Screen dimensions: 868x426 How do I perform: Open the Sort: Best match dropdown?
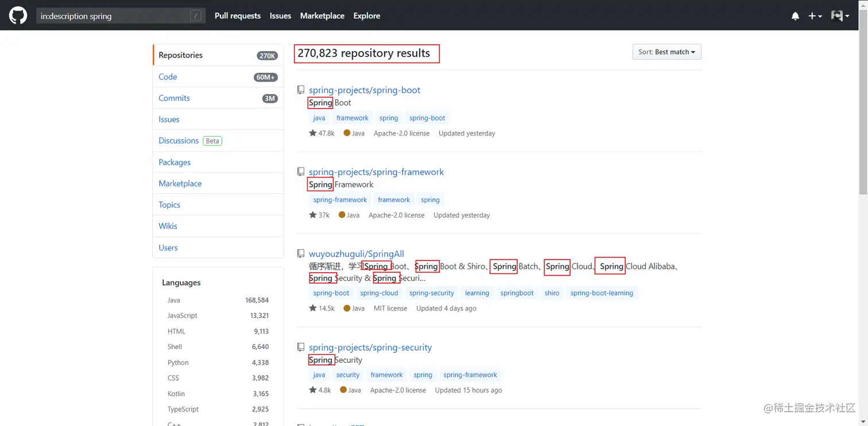coord(666,52)
